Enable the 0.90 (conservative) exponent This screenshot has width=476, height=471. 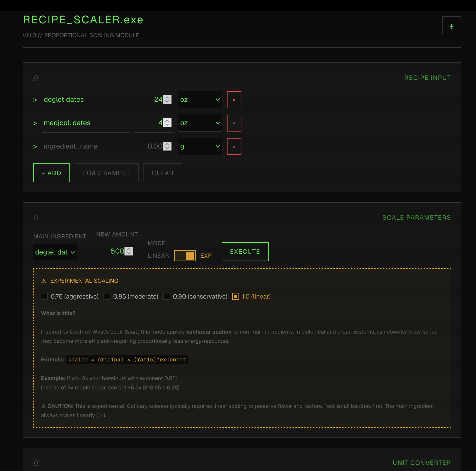[167, 296]
